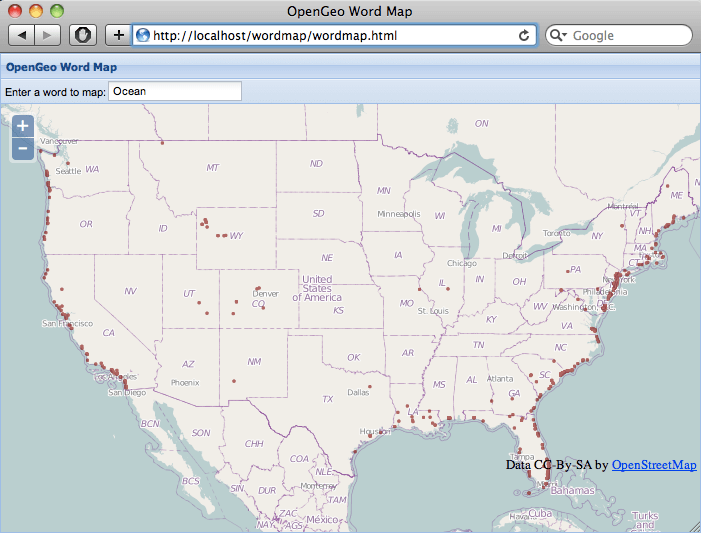The image size is (701, 533).
Task: Zoom in on the map
Action: (23, 126)
